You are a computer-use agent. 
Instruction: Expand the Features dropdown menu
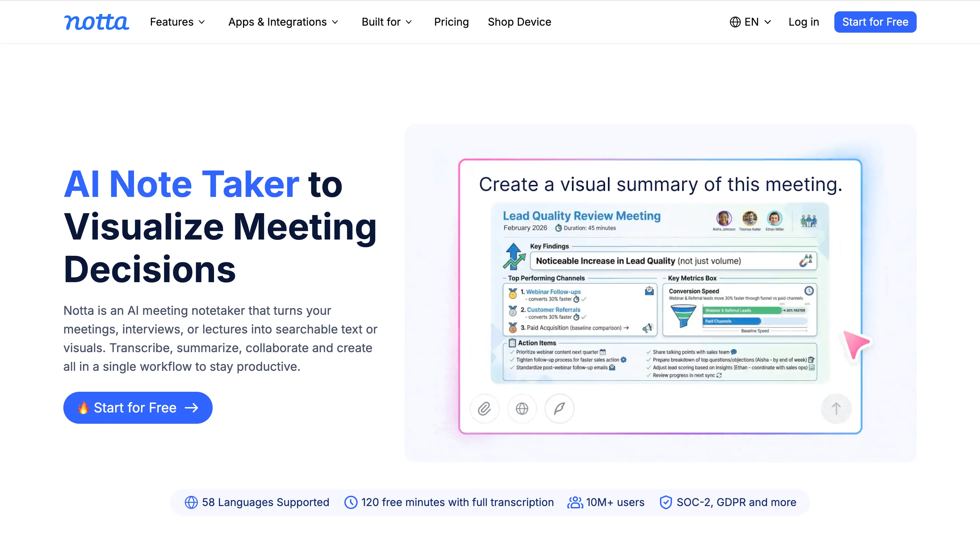177,22
